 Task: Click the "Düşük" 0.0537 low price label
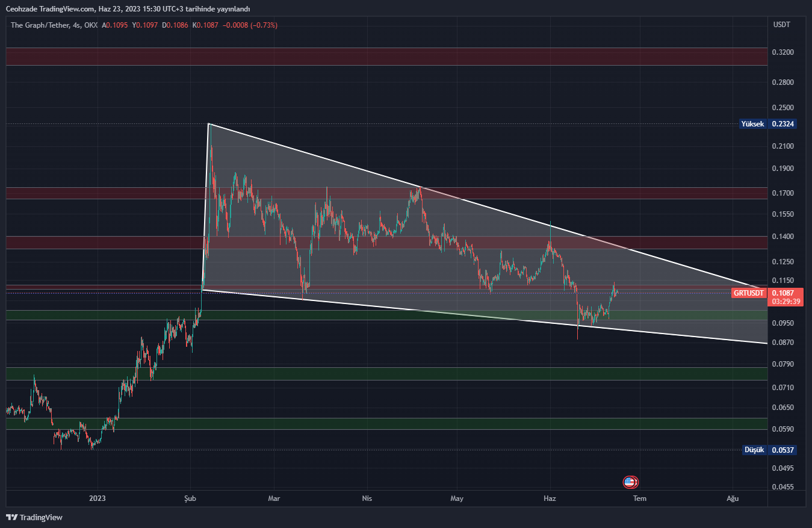[x=770, y=450]
